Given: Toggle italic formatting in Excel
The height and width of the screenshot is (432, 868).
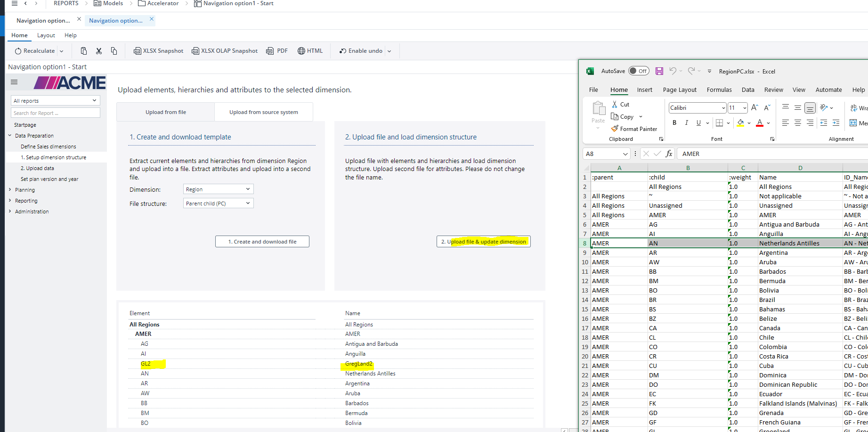Looking at the screenshot, I should click(686, 123).
